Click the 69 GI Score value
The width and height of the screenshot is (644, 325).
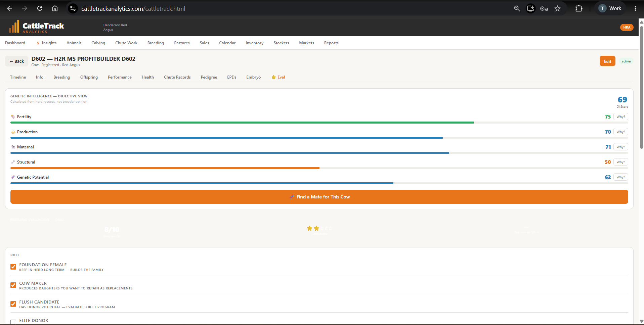click(x=622, y=100)
